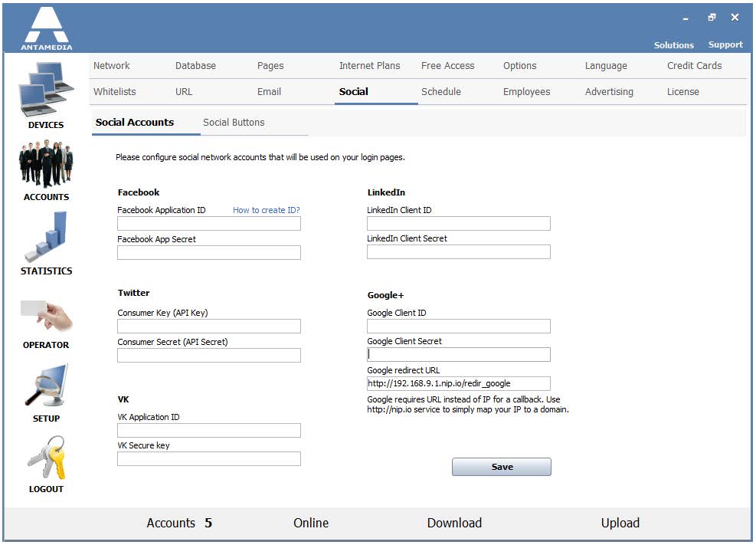Open the Free Access tab

[447, 66]
